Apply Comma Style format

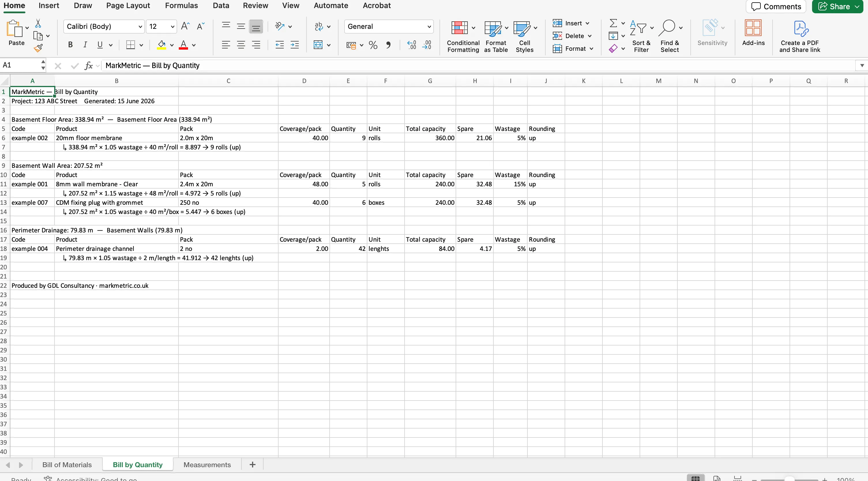(x=388, y=45)
